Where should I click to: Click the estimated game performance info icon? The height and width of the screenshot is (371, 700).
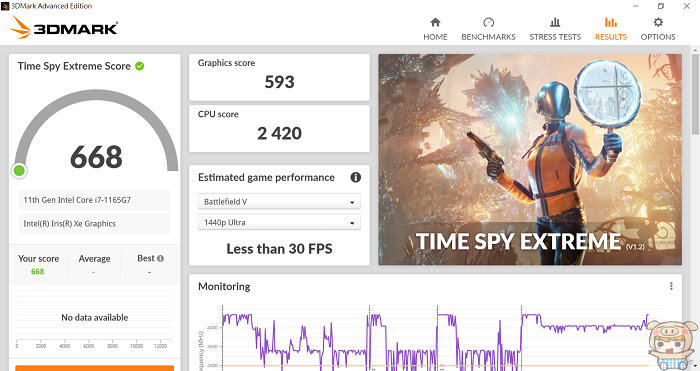[x=355, y=177]
